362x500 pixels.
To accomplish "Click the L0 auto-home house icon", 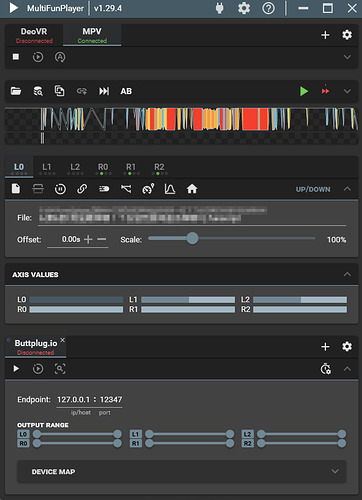I will (192, 189).
